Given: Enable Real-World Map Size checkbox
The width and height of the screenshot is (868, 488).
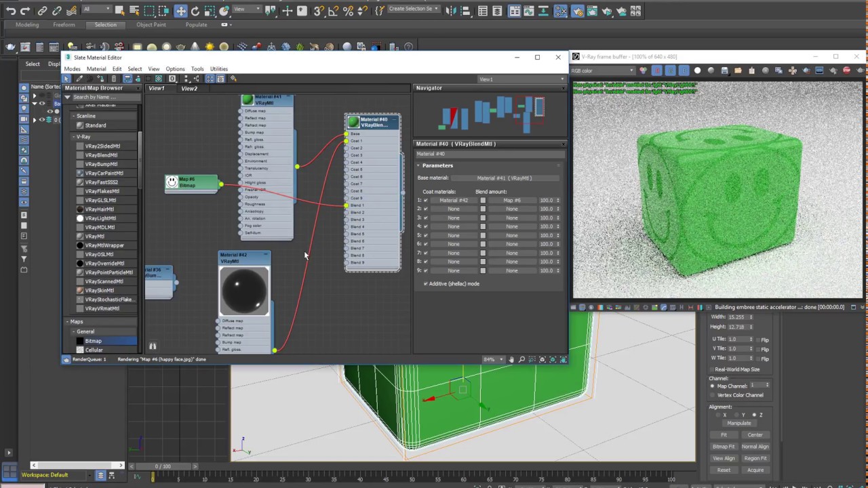Looking at the screenshot, I should [x=712, y=369].
